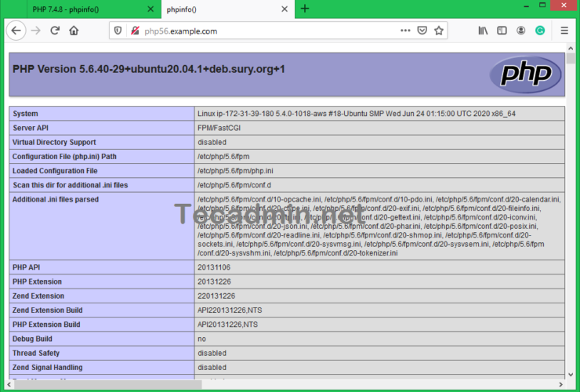Save page to Pocket icon
580x392 pixels.
422,31
